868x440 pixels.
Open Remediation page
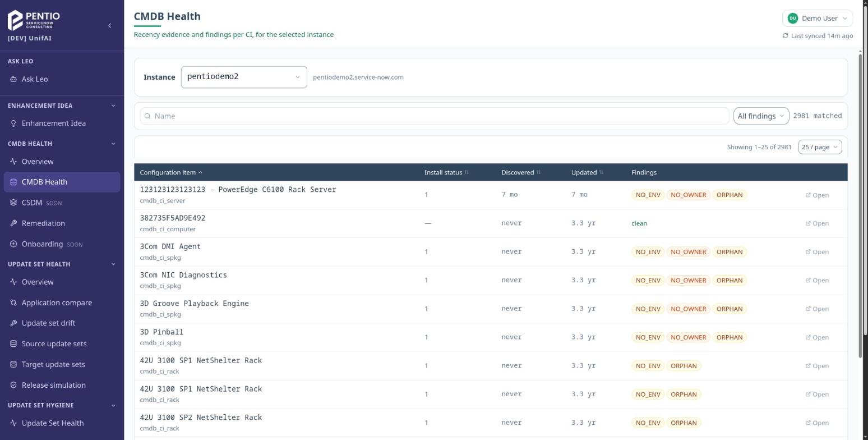62,223
